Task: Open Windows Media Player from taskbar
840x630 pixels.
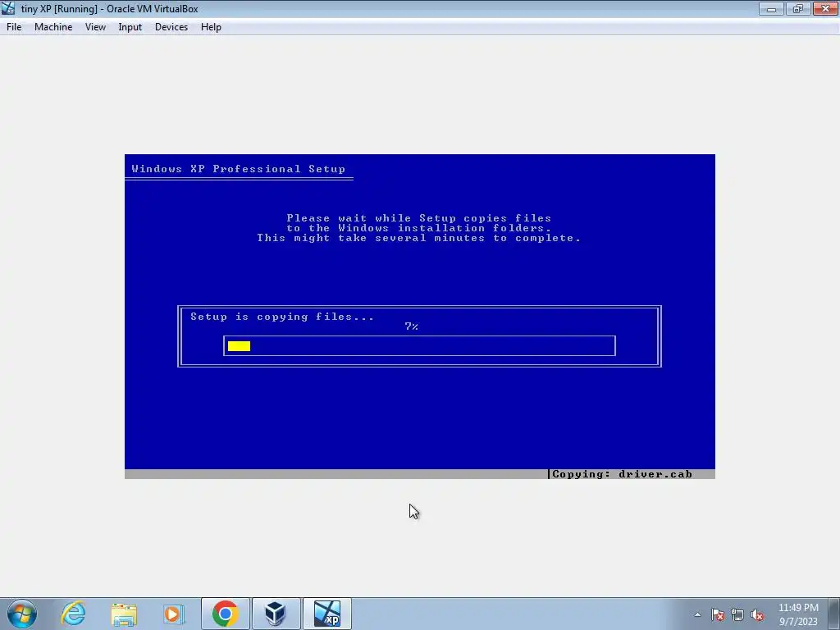Action: 174,614
